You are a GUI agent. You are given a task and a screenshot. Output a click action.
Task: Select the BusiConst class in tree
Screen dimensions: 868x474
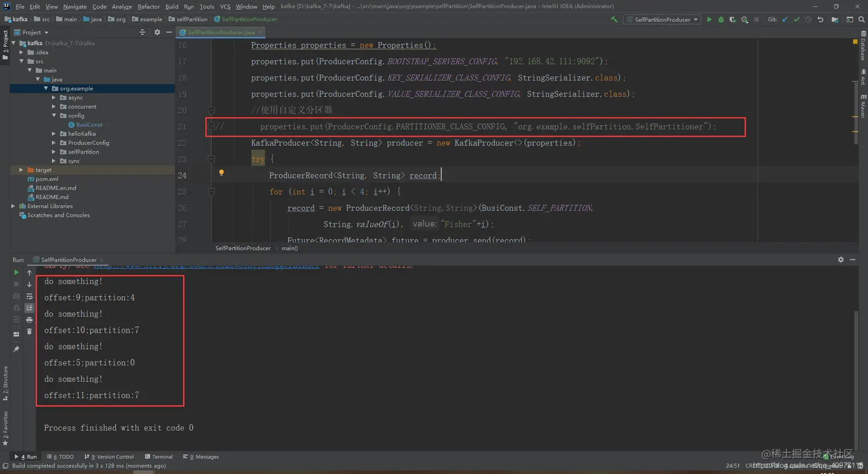point(89,125)
